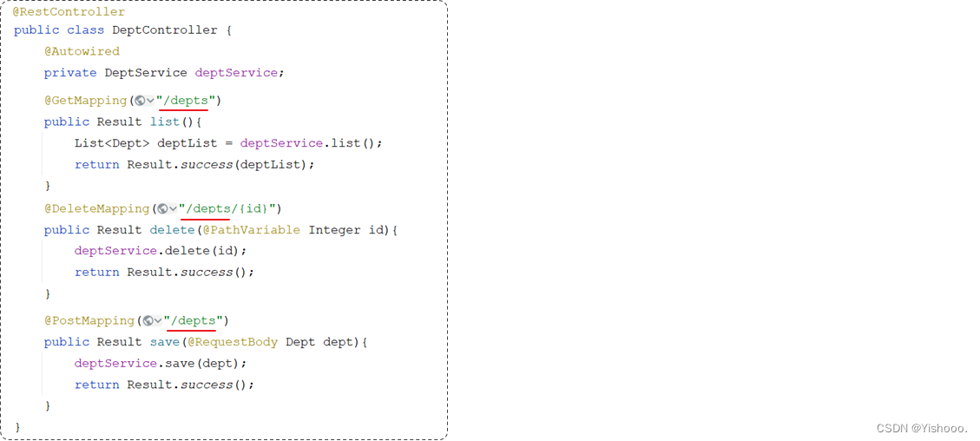The height and width of the screenshot is (441, 980).
Task: Click the globe icon beside @PostMapping
Action: click(148, 321)
